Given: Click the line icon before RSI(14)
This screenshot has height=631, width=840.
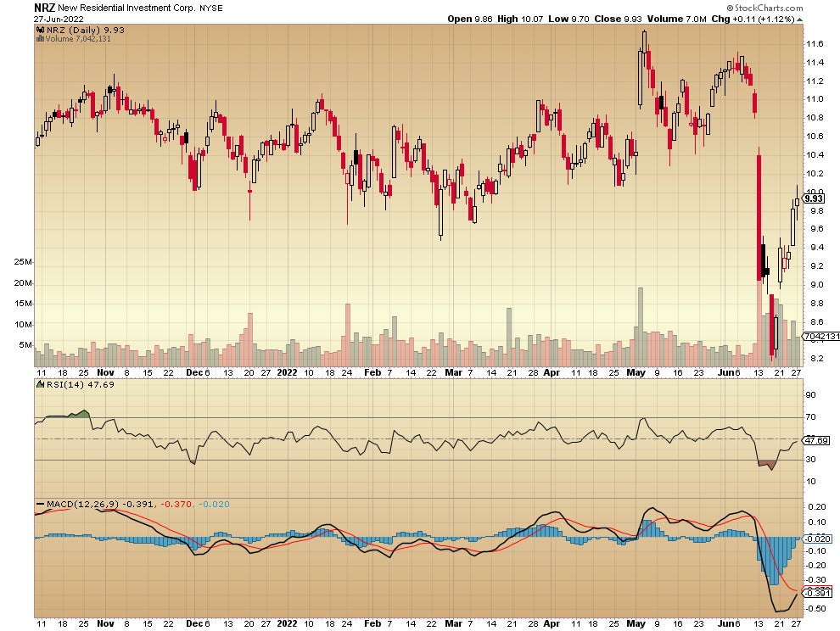Looking at the screenshot, I should coord(40,384).
